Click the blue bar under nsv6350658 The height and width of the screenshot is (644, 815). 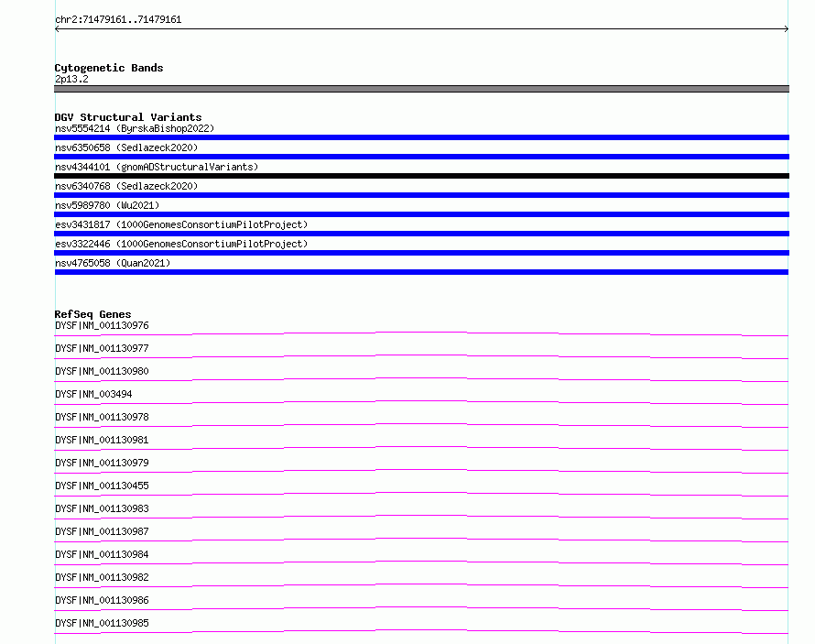pyautogui.click(x=421, y=157)
